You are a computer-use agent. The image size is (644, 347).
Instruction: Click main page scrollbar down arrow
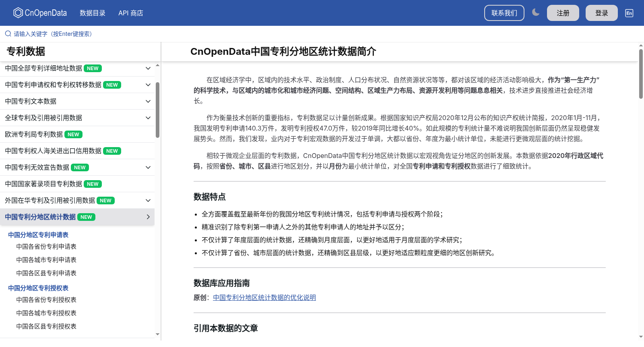[641, 337]
